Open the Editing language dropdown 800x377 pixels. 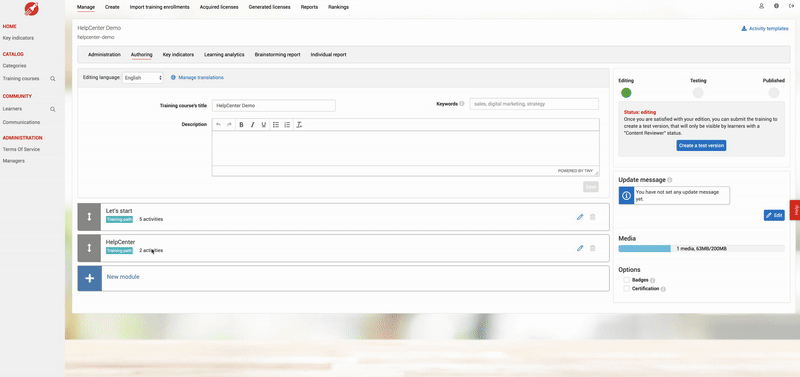pyautogui.click(x=143, y=78)
